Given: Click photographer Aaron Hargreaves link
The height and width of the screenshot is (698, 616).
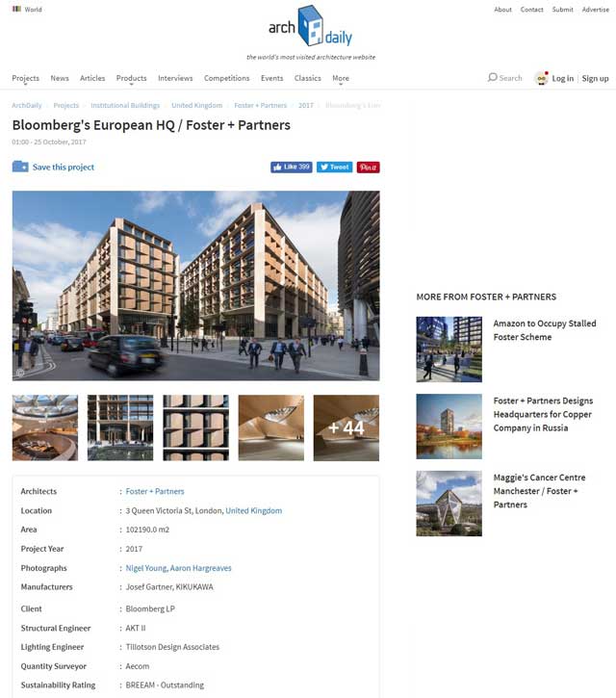Looking at the screenshot, I should 201,568.
